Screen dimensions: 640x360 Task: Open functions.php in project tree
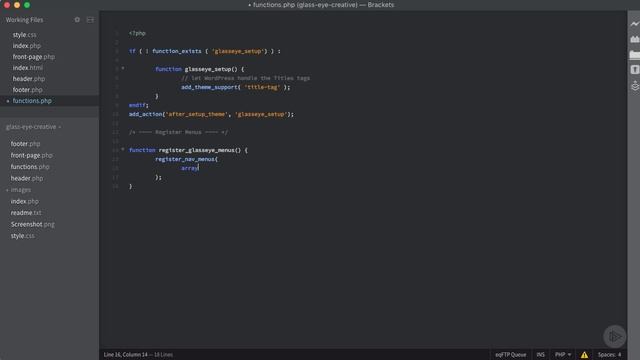click(30, 167)
